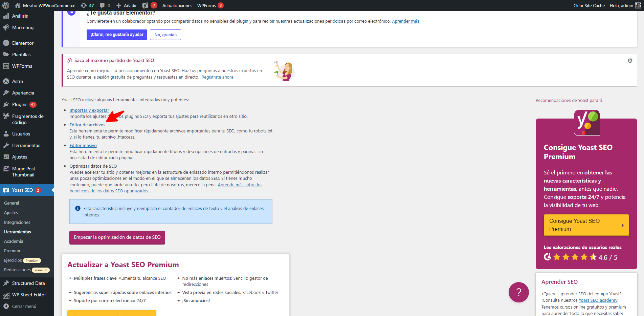Open the Editor de archivos link

87,125
